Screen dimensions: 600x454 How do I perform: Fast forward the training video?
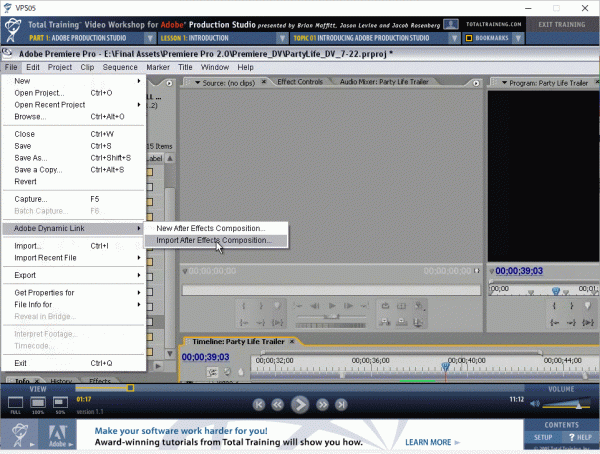322,405
